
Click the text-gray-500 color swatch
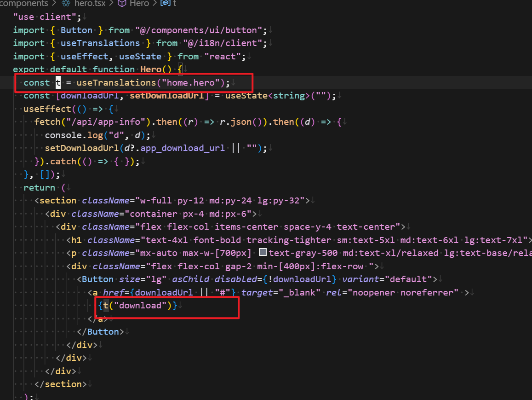point(263,253)
